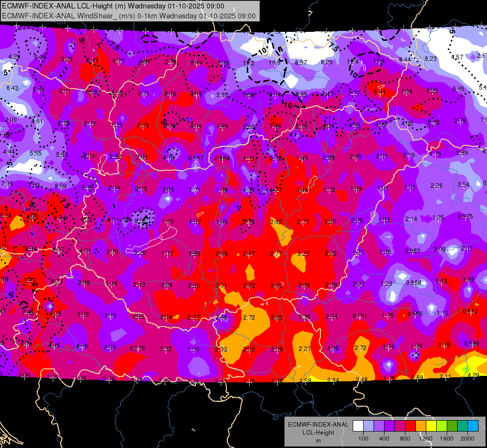Click the grid value 5.57

pos(58,250)
